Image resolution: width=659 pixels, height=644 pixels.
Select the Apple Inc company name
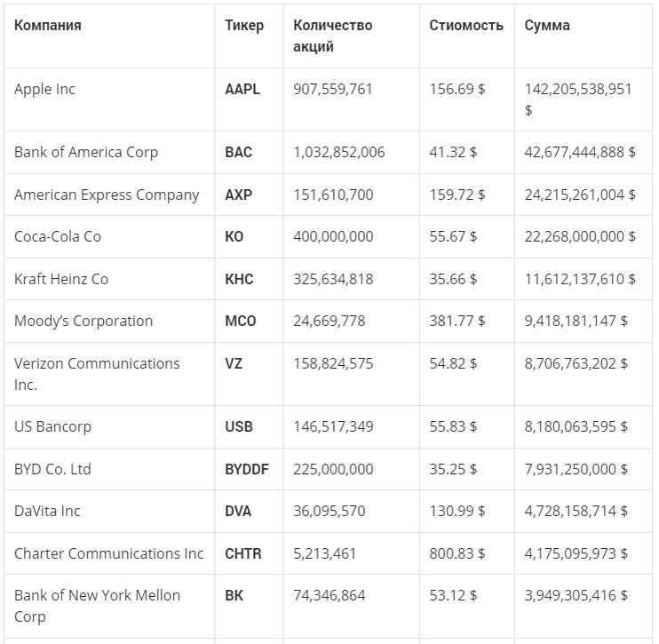point(44,90)
